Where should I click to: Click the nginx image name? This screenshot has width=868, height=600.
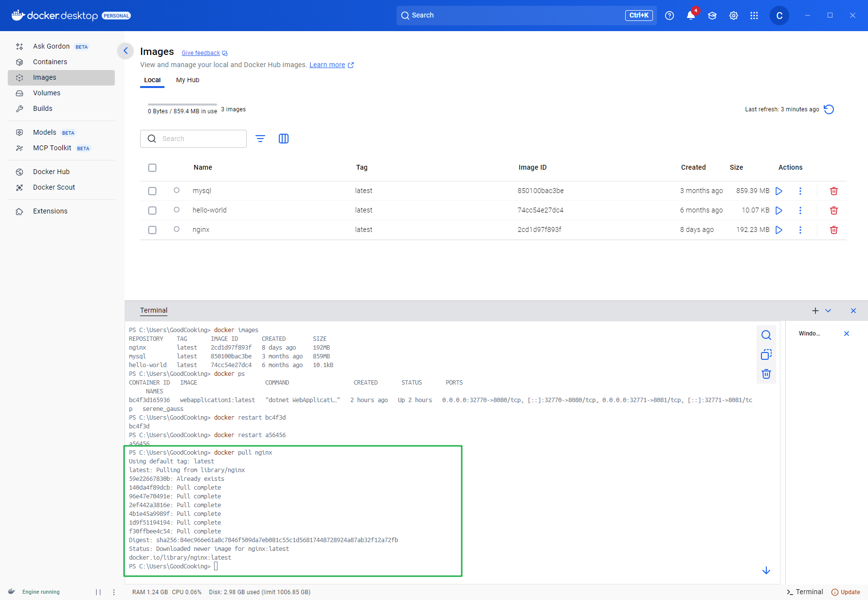[201, 229]
